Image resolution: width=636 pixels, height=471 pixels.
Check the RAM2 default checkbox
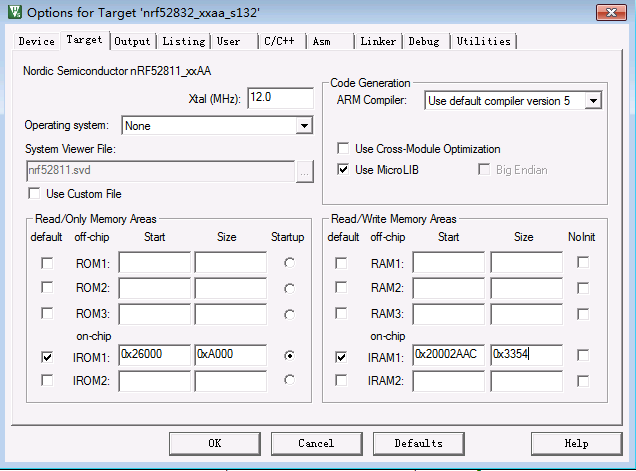click(341, 288)
